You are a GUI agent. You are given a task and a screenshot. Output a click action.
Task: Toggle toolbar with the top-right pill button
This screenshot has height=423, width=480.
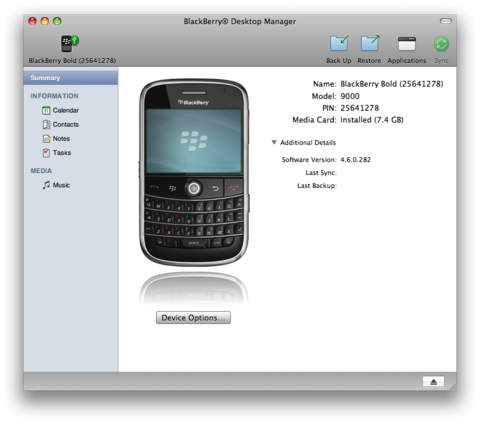click(x=446, y=21)
